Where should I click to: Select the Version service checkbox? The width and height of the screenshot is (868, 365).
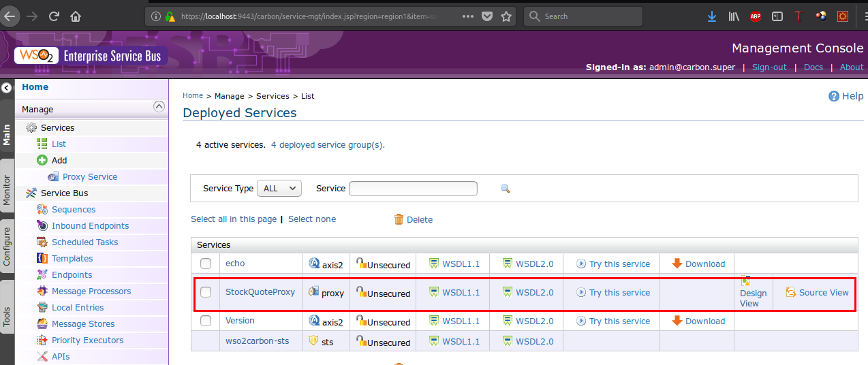tap(206, 321)
